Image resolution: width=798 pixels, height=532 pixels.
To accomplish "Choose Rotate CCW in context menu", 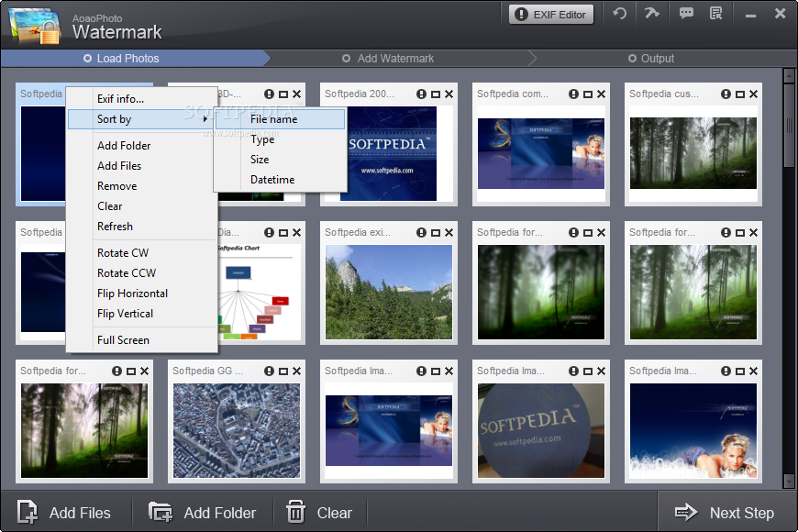I will [x=141, y=273].
